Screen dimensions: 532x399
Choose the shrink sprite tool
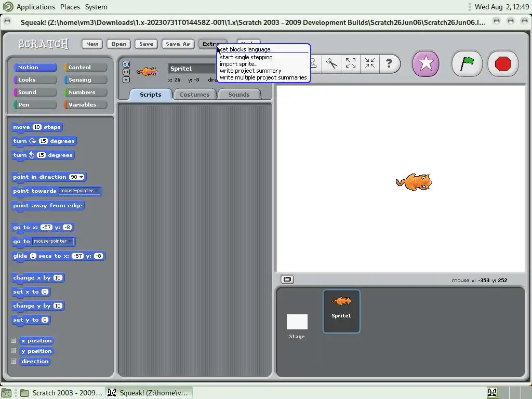coord(369,63)
